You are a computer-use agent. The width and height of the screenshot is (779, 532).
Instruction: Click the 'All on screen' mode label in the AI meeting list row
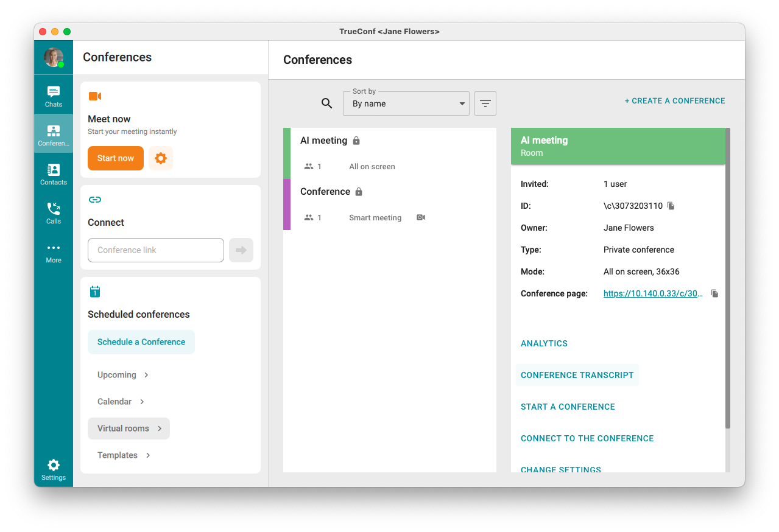372,167
